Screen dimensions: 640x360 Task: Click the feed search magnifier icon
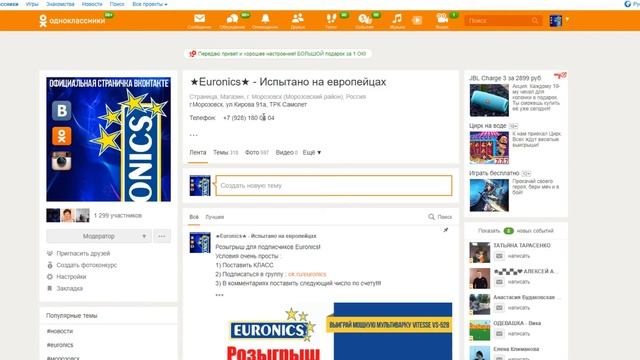[x=431, y=217]
